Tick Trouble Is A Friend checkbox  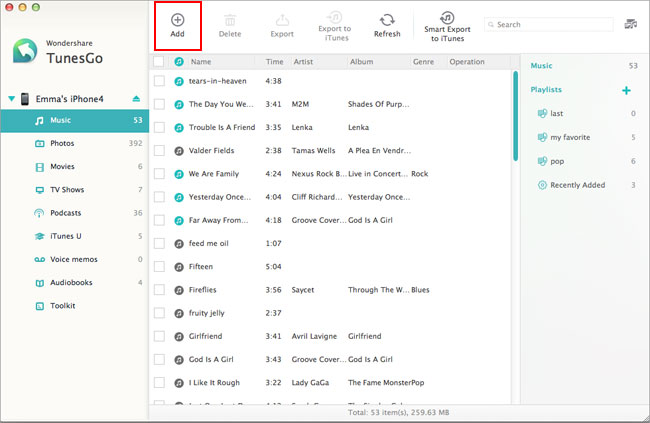point(159,127)
